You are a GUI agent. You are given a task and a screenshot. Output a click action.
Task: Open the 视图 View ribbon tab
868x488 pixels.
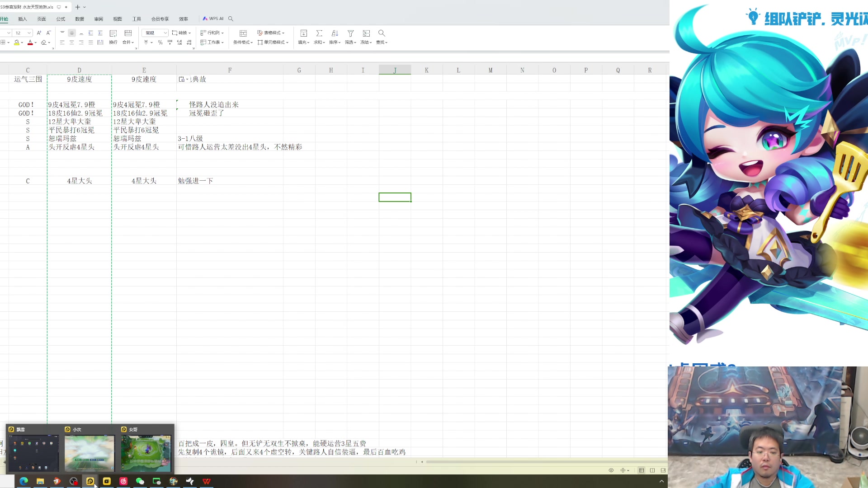(118, 19)
